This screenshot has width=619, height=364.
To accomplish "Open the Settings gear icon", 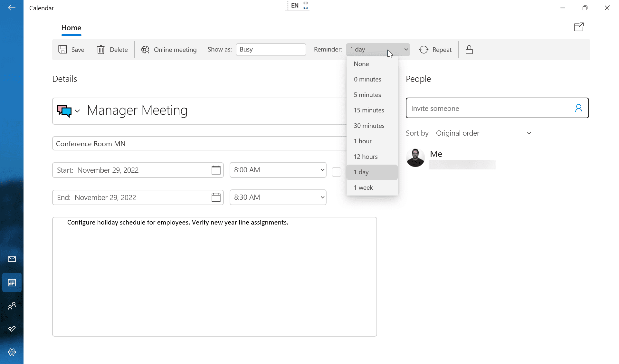I will [x=12, y=352].
